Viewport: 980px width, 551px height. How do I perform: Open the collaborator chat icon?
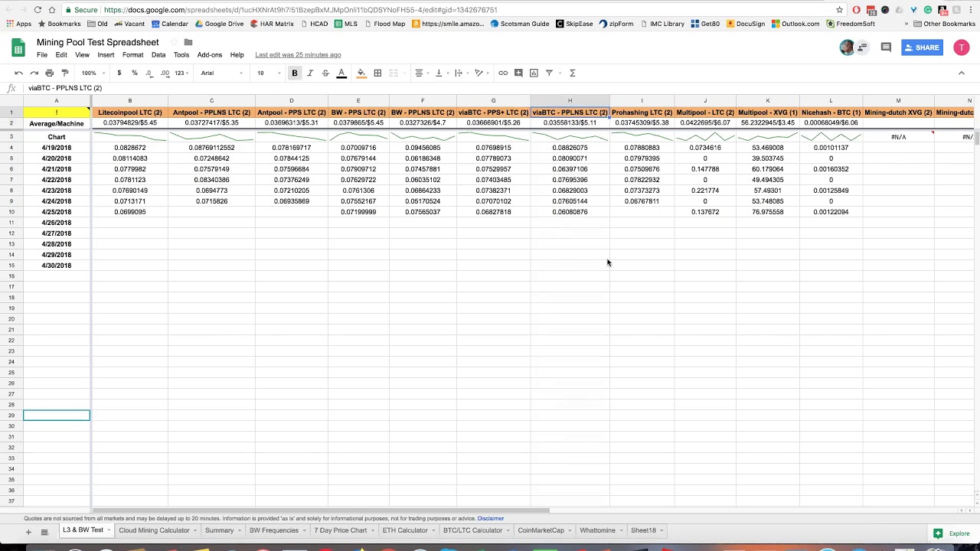pyautogui.click(x=862, y=47)
